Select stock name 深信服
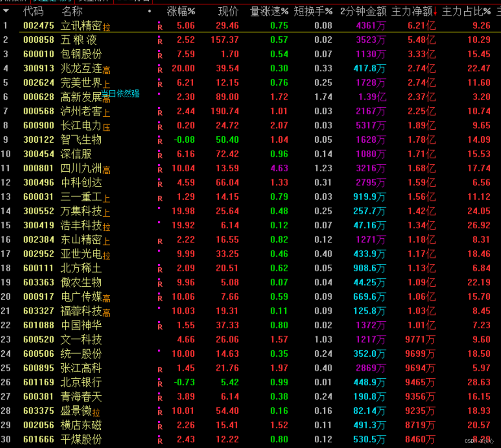Viewport: 501px width, 448px height. [76, 154]
